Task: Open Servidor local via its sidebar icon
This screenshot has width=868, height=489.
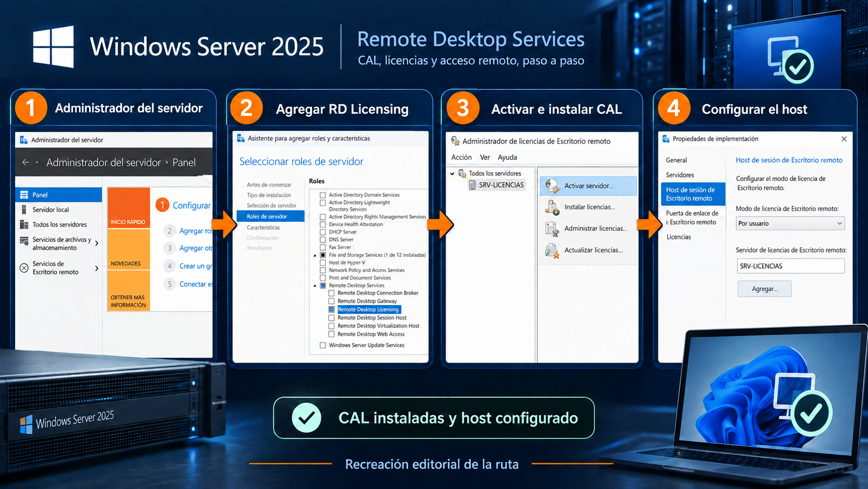Action: point(24,209)
